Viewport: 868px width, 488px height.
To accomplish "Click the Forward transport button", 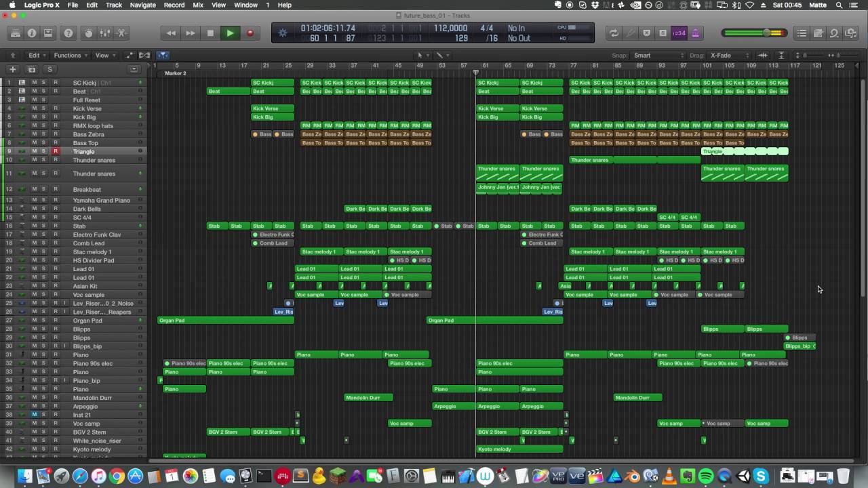I will pos(191,33).
